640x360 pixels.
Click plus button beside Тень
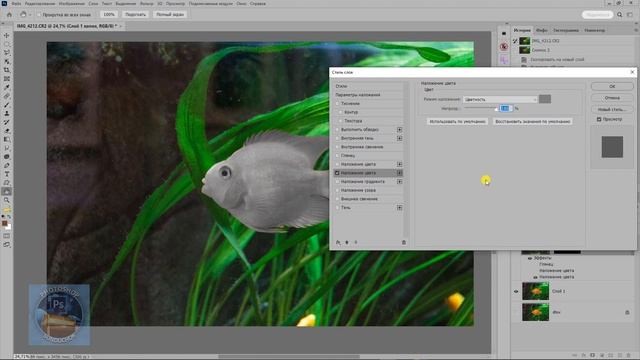(399, 208)
